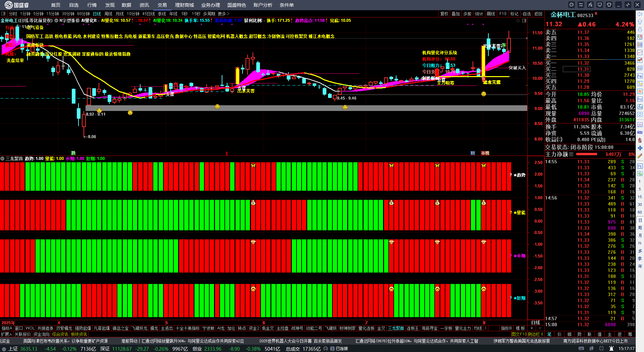
Task: Click the 返回 back button
Action: (x=538, y=14)
